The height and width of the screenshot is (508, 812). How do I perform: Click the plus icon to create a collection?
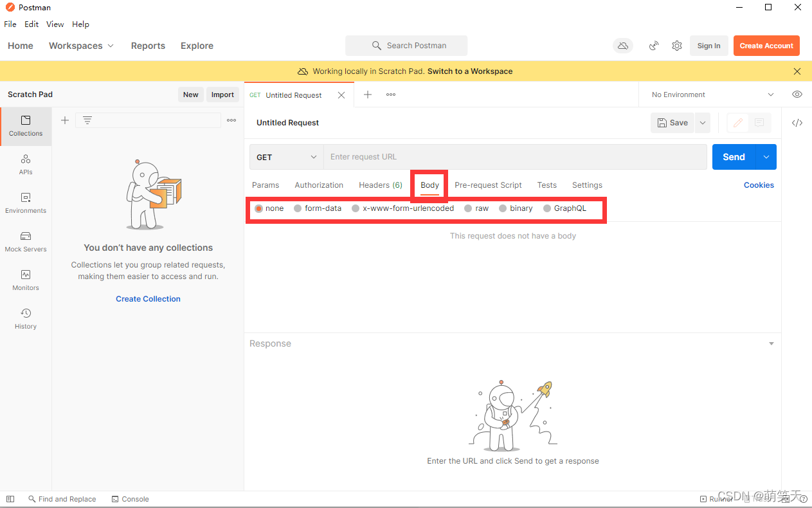pyautogui.click(x=65, y=120)
